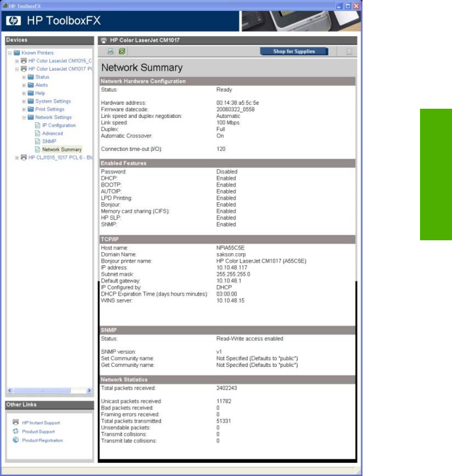Click the Status folder icon

31,77
